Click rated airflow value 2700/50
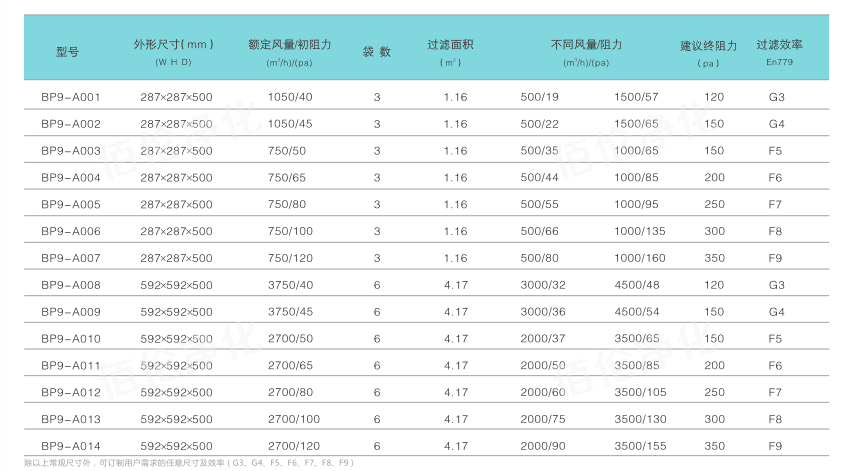This screenshot has width=854, height=471. point(290,339)
